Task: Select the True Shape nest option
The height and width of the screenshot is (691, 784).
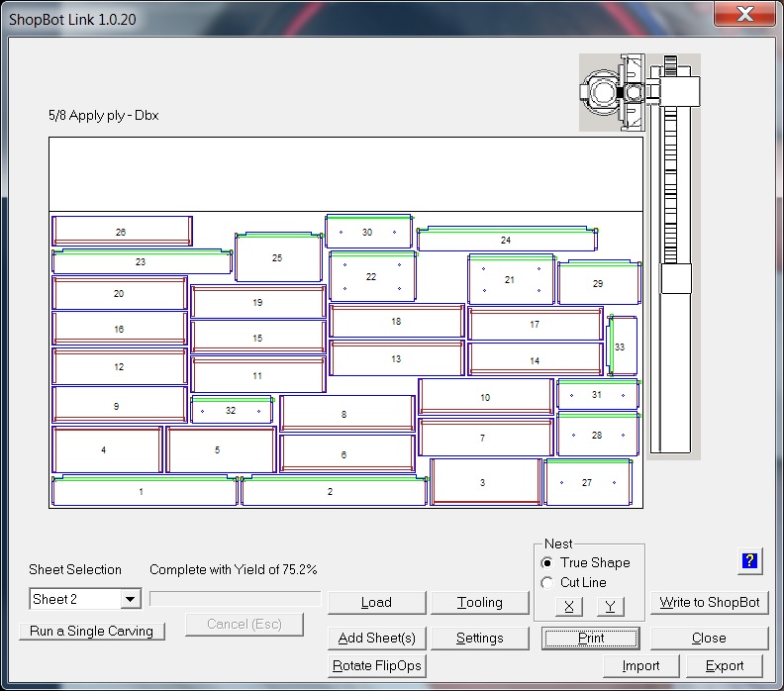Action: pos(547,562)
